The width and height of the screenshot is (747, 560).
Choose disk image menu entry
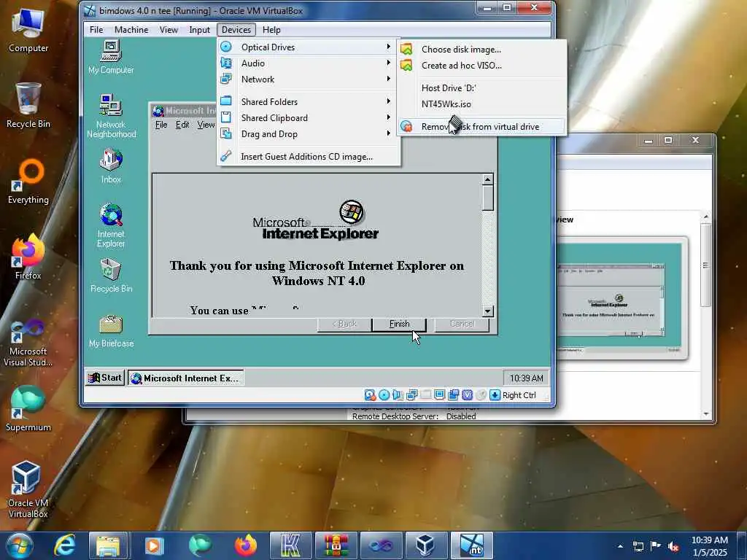click(x=481, y=49)
